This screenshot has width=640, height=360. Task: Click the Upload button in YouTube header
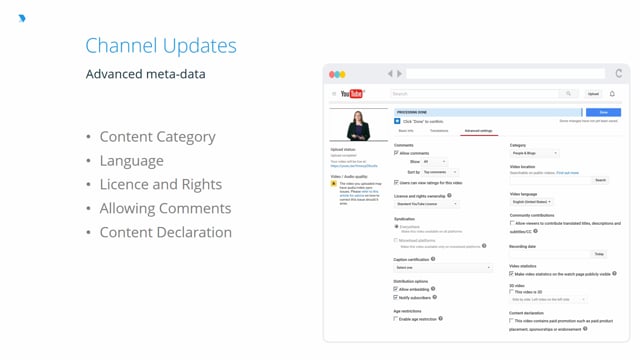click(x=593, y=94)
